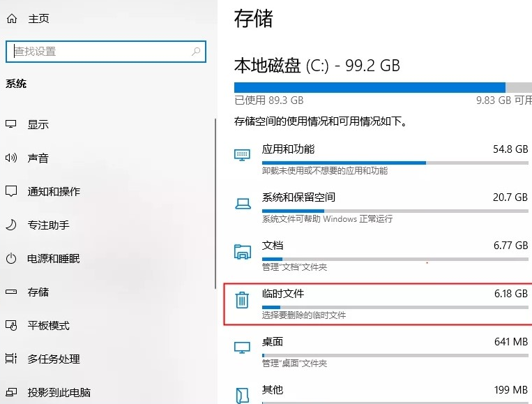Open Projecting to this PC settings

point(59,392)
